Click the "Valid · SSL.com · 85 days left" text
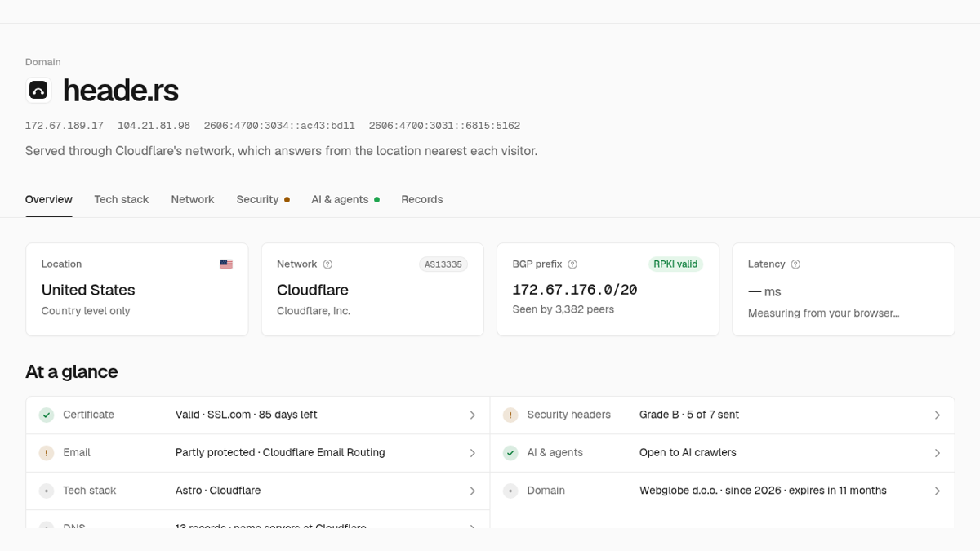The image size is (980, 551). click(x=247, y=415)
